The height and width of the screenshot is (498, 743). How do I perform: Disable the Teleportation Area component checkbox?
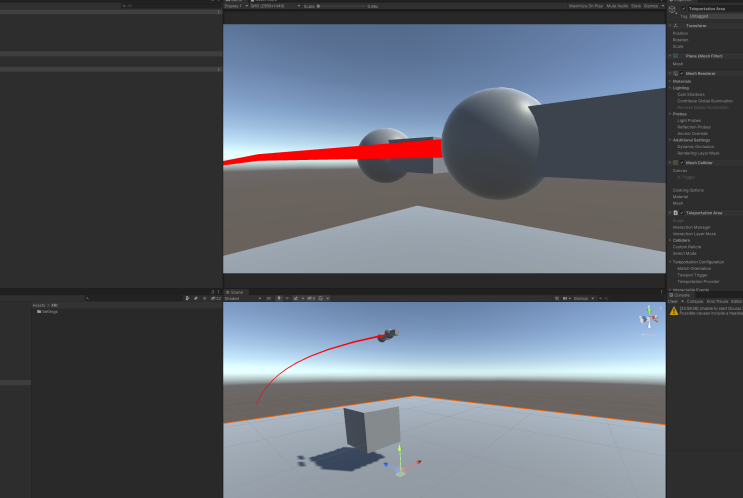(x=682, y=213)
